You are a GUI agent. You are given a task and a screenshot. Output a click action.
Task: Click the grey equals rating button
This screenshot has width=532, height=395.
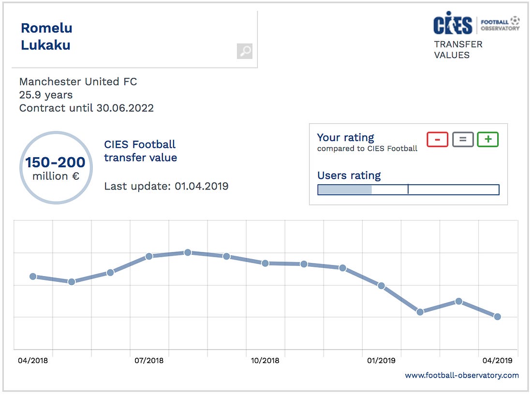pos(463,139)
